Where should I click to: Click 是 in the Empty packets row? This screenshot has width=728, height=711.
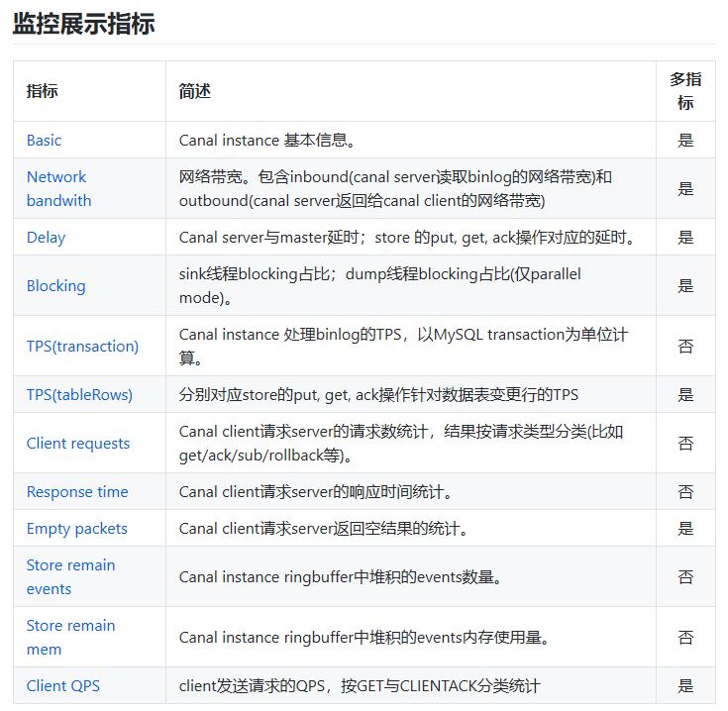tap(685, 529)
